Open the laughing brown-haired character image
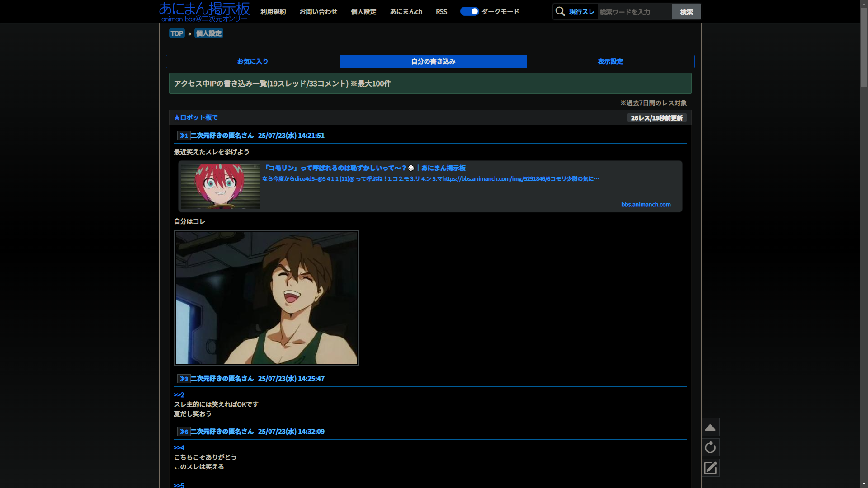 point(266,298)
